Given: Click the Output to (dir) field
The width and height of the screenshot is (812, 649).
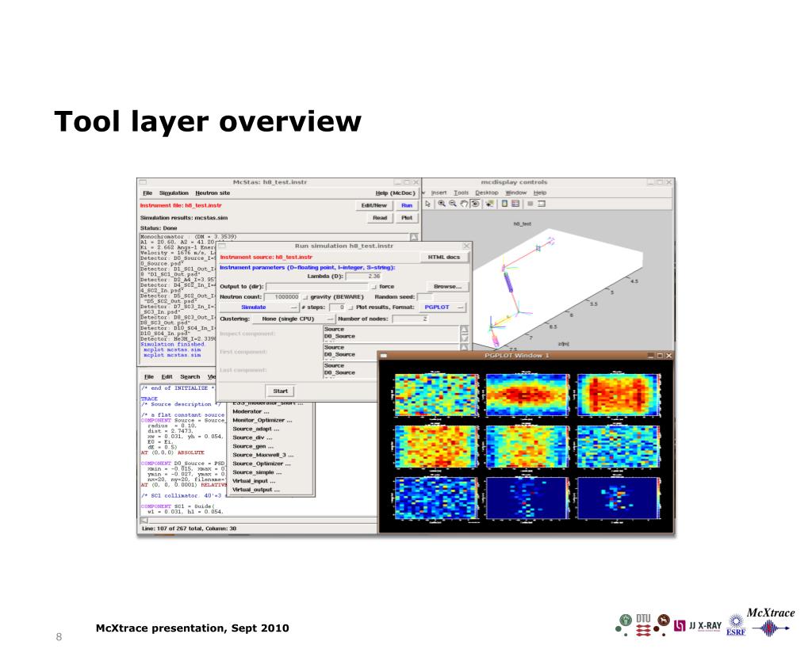Looking at the screenshot, I should pos(317,286).
